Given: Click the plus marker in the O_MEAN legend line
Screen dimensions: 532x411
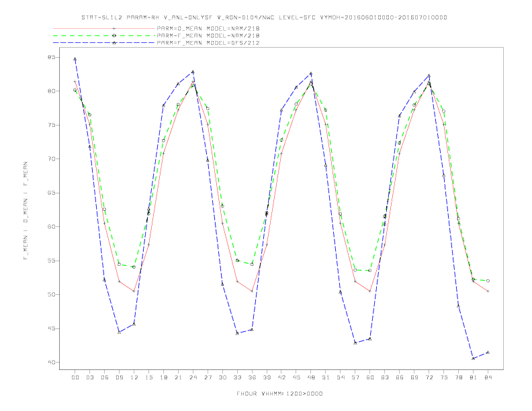Looking at the screenshot, I should (x=114, y=28).
